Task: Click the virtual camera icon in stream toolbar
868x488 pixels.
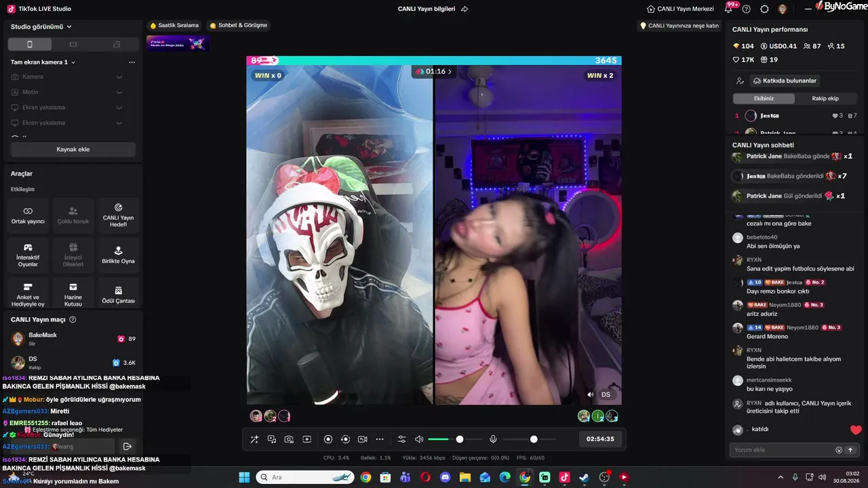Action: coord(362,439)
